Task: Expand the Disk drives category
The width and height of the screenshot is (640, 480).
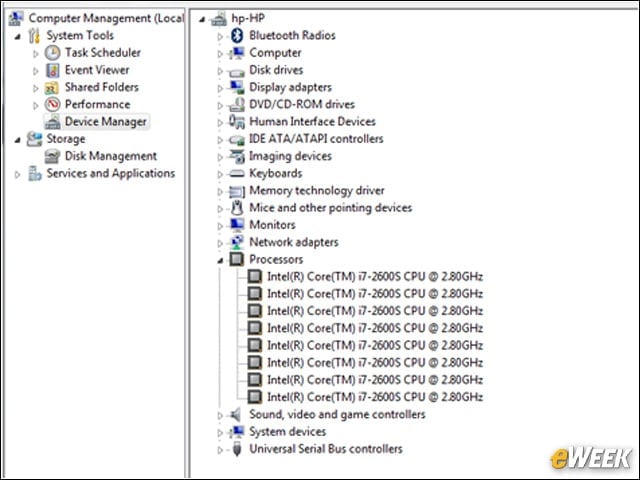Action: tap(220, 71)
